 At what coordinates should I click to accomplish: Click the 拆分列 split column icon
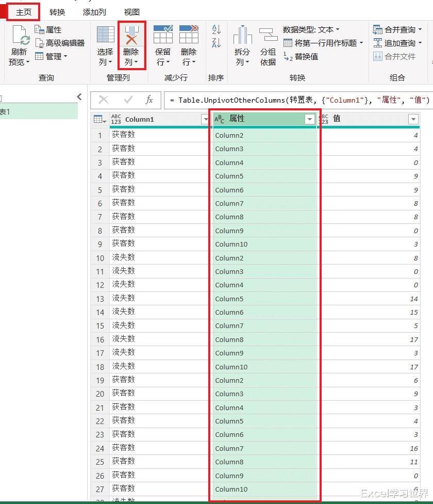242,35
